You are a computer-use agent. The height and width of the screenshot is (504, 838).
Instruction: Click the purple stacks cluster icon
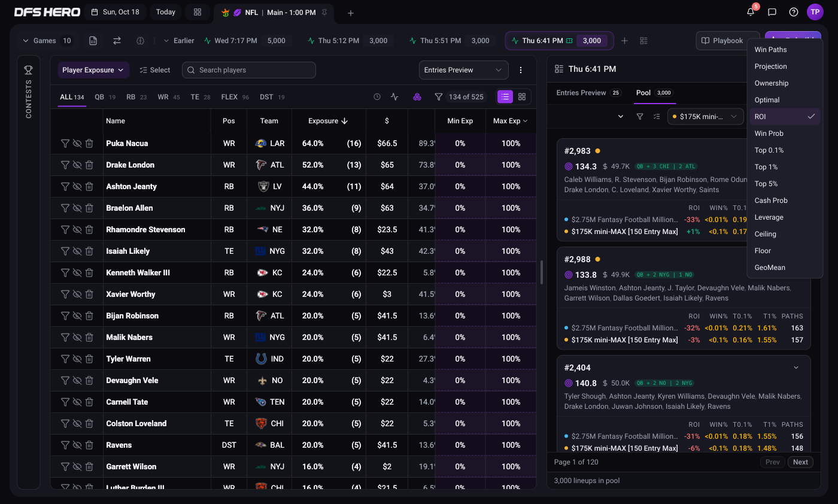pyautogui.click(x=417, y=96)
